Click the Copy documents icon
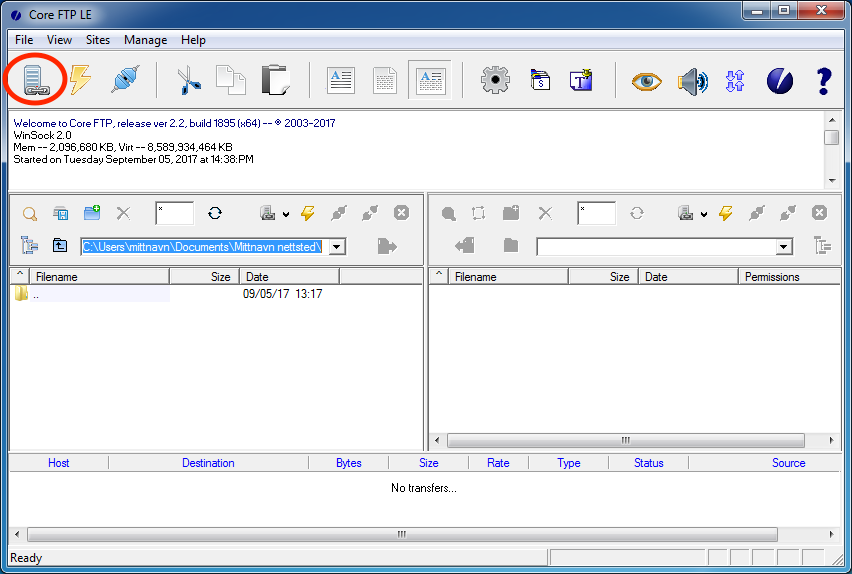 coord(231,80)
